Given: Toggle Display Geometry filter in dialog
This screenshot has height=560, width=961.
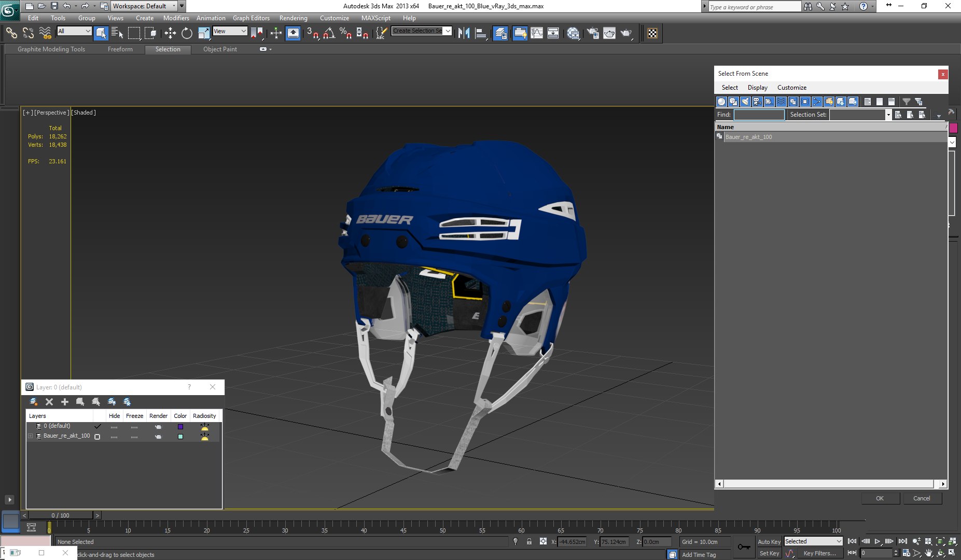Looking at the screenshot, I should click(x=721, y=102).
